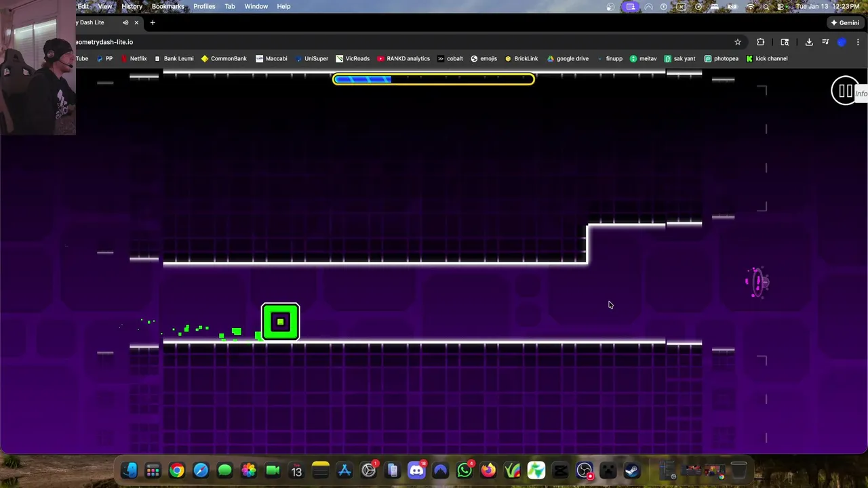
Task: Open Messages from the dock
Action: (x=224, y=470)
